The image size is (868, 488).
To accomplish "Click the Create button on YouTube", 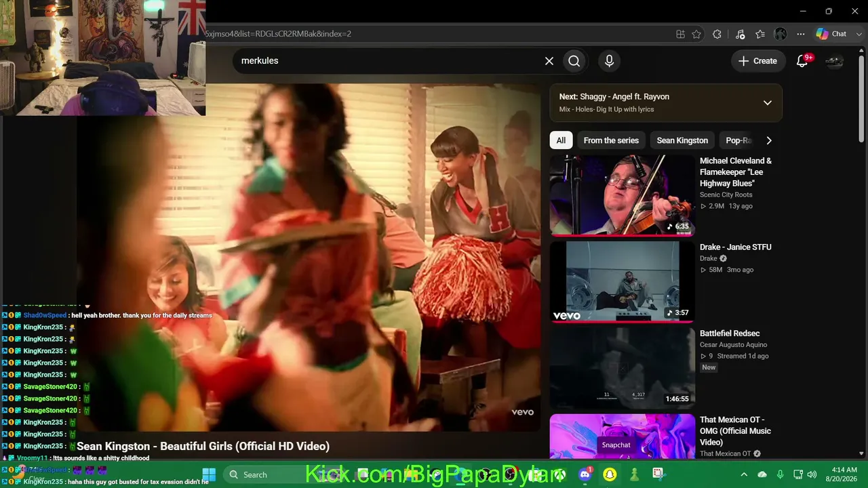I will (758, 61).
